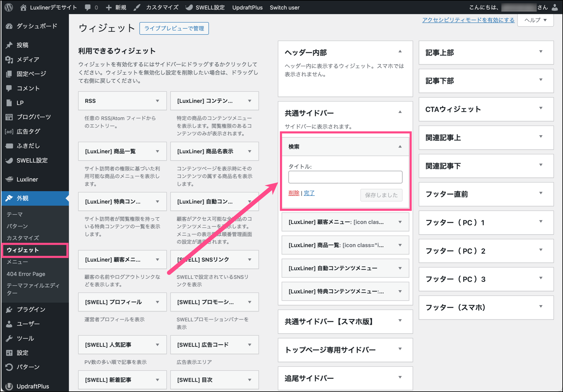Click the 削除 link in search widget

pos(294,193)
